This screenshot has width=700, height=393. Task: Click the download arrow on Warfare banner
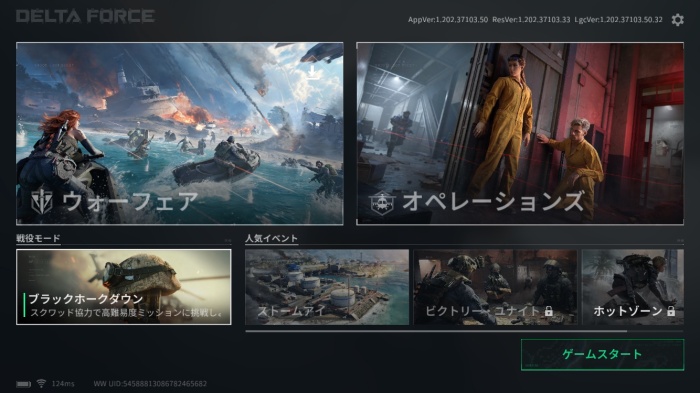point(312,71)
